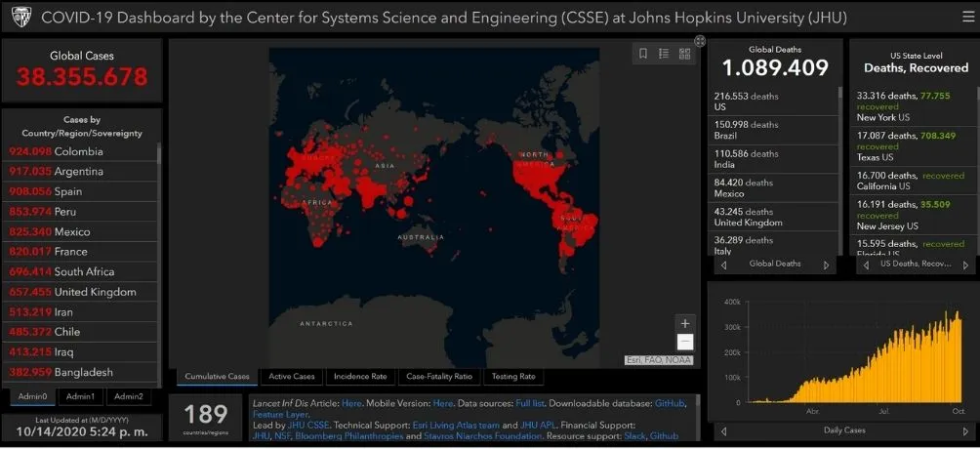Screen dimensions: 980x449
Task: Select California US state row
Action: click(x=913, y=181)
